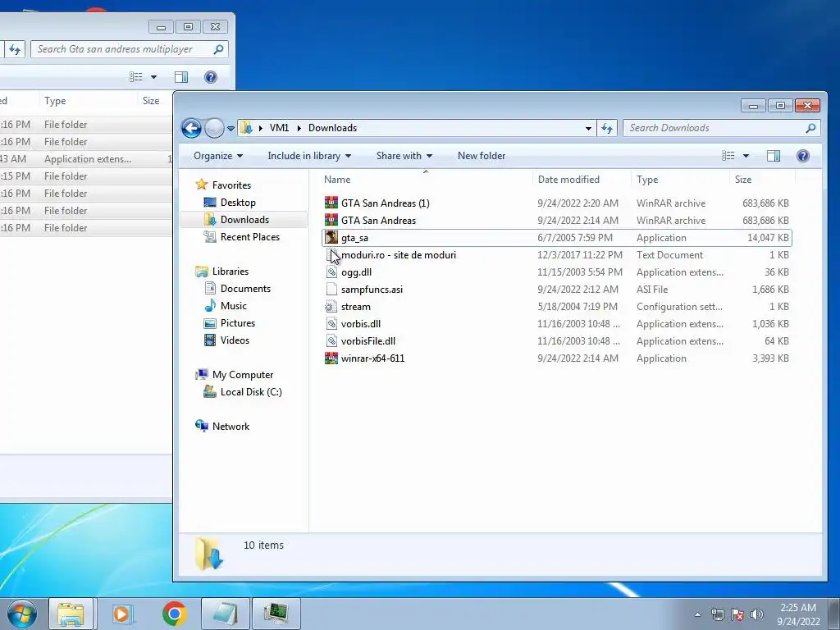Image resolution: width=840 pixels, height=630 pixels.
Task: Click the volume speaker icon in system tray
Action: pos(757,614)
